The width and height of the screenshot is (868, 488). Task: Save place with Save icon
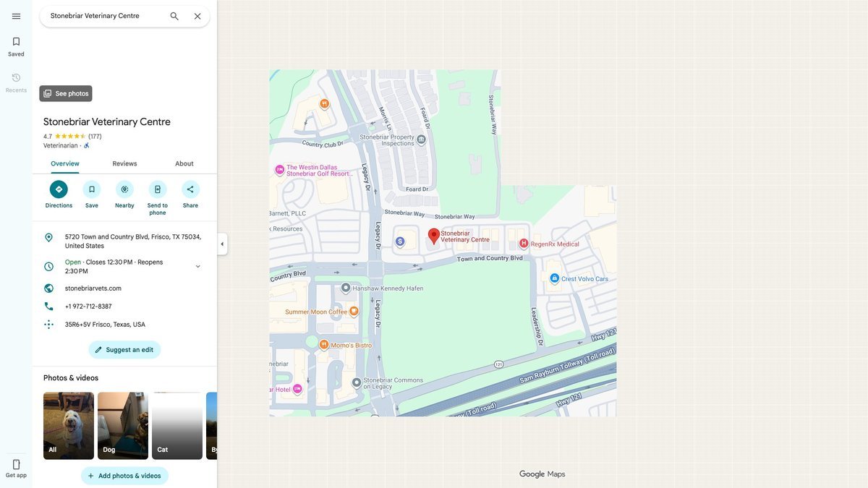[x=92, y=189]
